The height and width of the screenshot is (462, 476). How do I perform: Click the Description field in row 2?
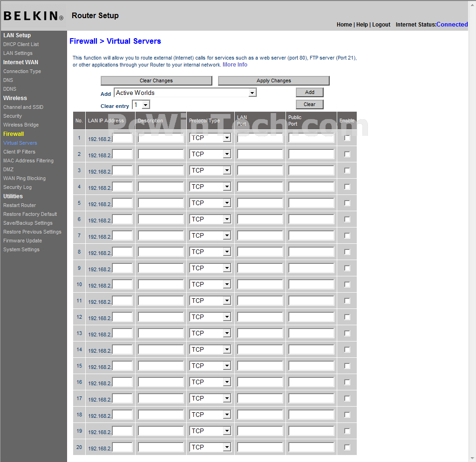tap(161, 154)
